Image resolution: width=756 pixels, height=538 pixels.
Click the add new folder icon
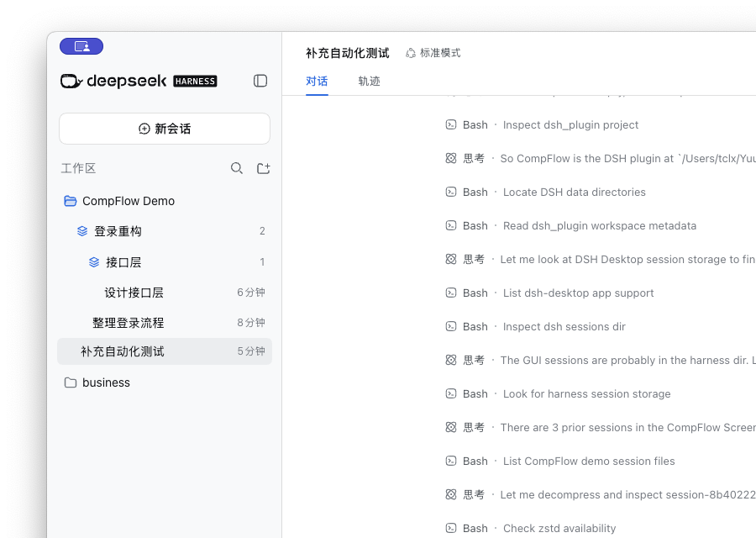[x=263, y=168]
